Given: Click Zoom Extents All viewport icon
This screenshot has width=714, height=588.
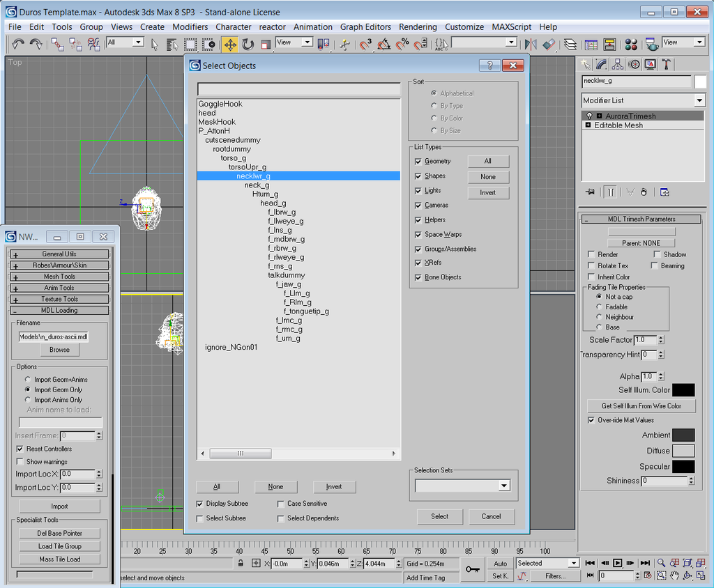Looking at the screenshot, I should point(701,563).
